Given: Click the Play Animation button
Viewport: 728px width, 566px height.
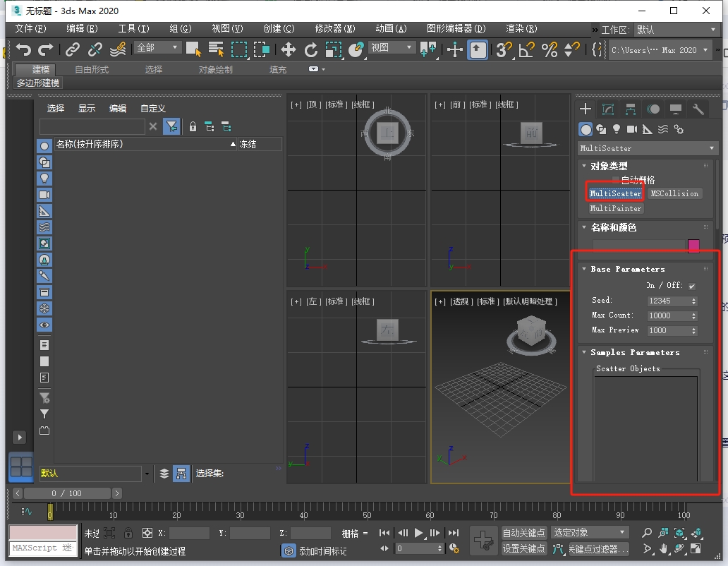Looking at the screenshot, I should pyautogui.click(x=418, y=533).
